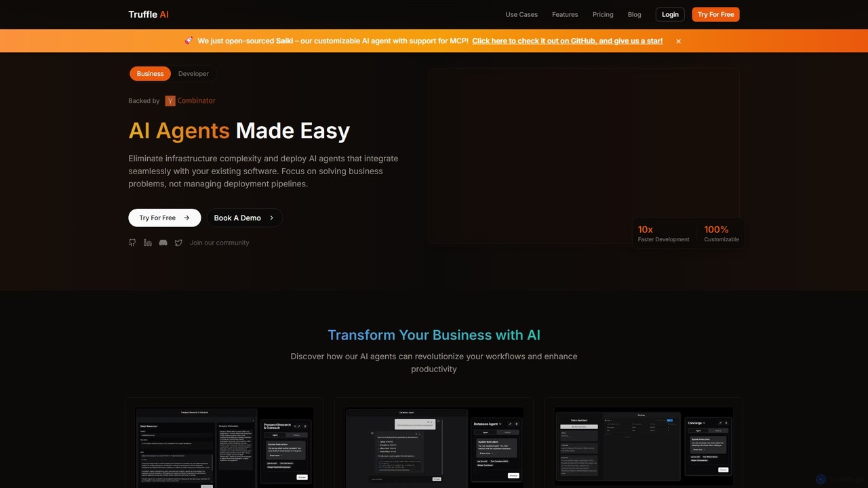Dismiss the Saiki announcement banner
Image resolution: width=868 pixels, height=488 pixels.
click(x=678, y=41)
